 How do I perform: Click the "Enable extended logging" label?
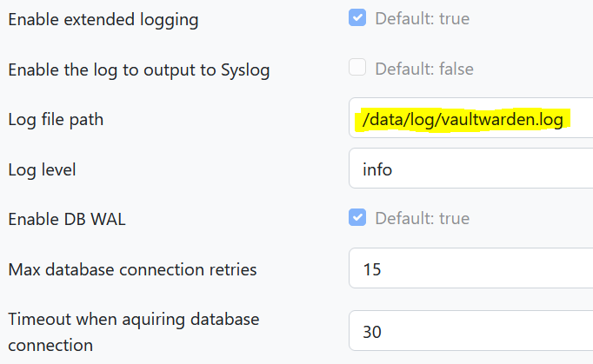pos(103,20)
